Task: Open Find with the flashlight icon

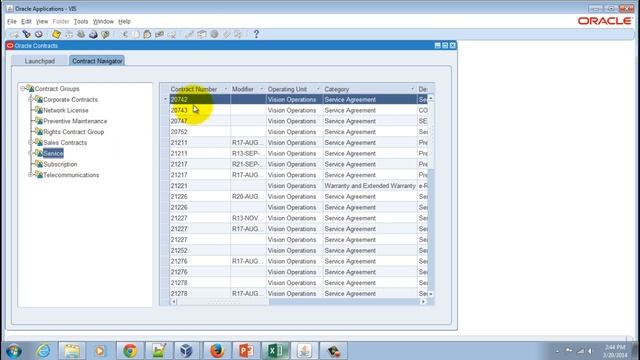Action: pos(27,34)
